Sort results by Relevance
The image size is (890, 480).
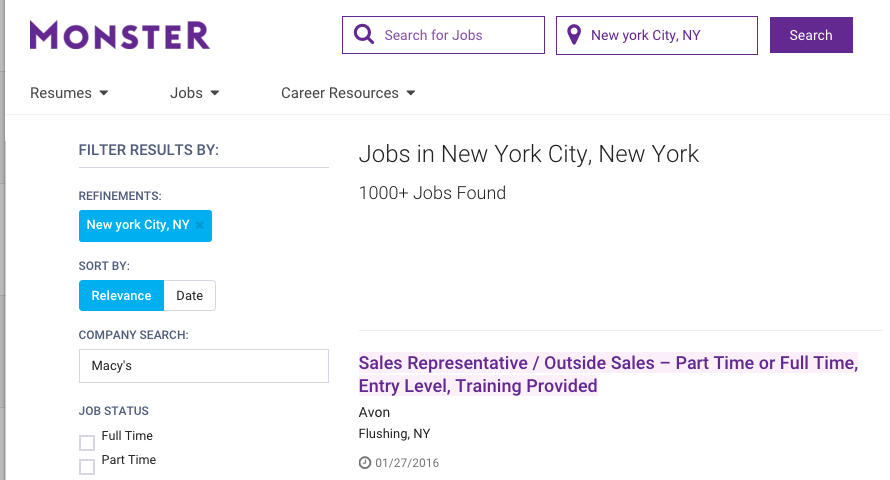coord(121,296)
